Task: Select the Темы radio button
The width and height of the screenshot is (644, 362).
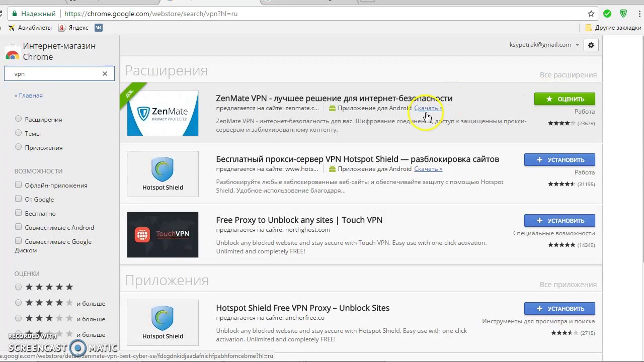Action: coord(19,133)
